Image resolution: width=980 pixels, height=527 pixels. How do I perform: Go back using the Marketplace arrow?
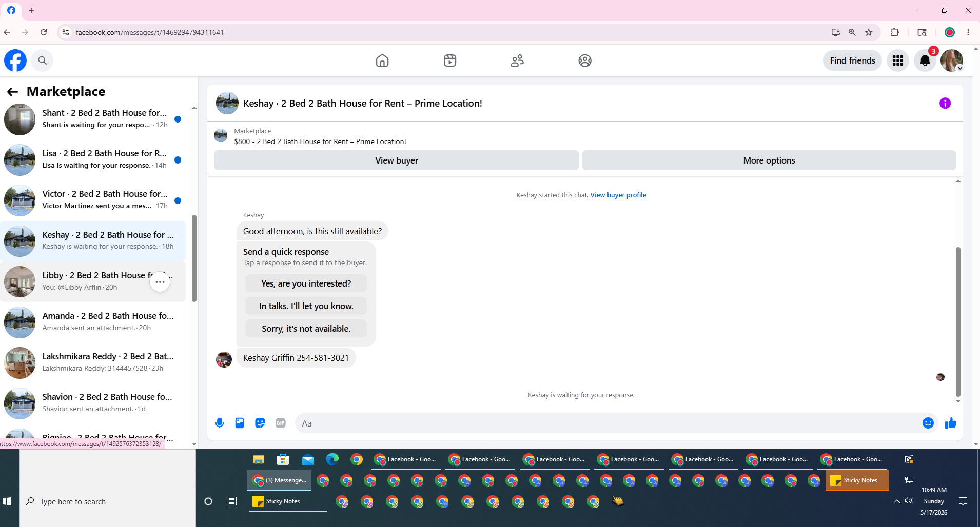click(12, 92)
